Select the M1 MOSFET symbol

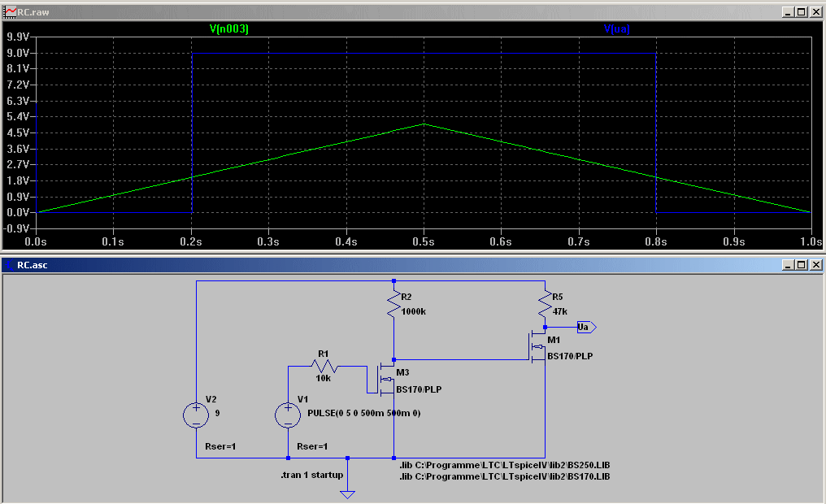pos(537,345)
